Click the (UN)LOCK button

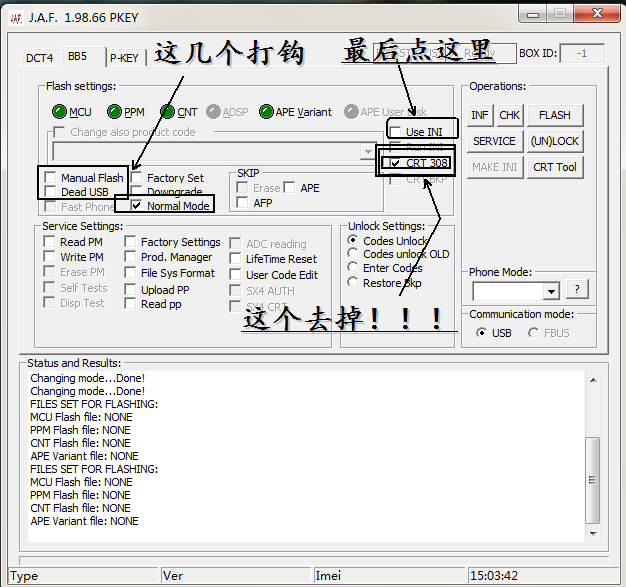point(555,141)
